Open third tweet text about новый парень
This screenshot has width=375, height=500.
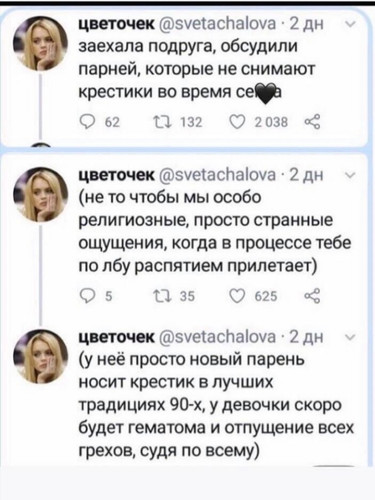coord(216,406)
